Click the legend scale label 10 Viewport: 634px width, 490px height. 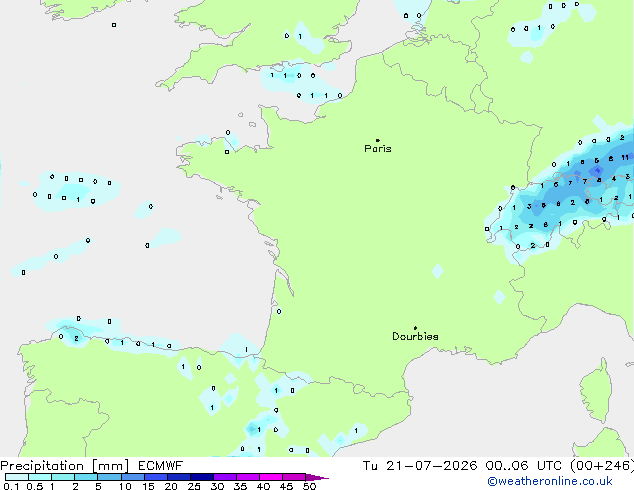125,486
